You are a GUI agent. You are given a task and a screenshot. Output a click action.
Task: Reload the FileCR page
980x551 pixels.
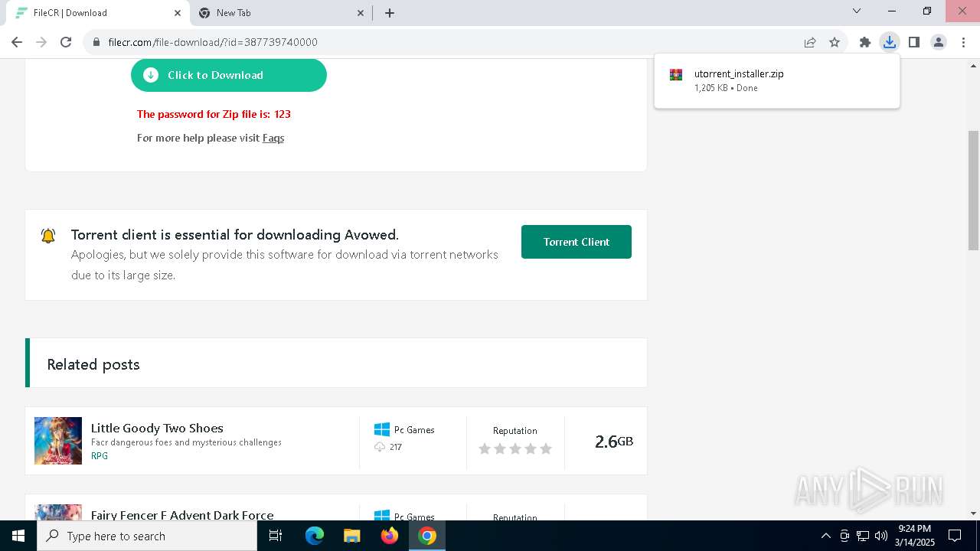[x=66, y=42]
